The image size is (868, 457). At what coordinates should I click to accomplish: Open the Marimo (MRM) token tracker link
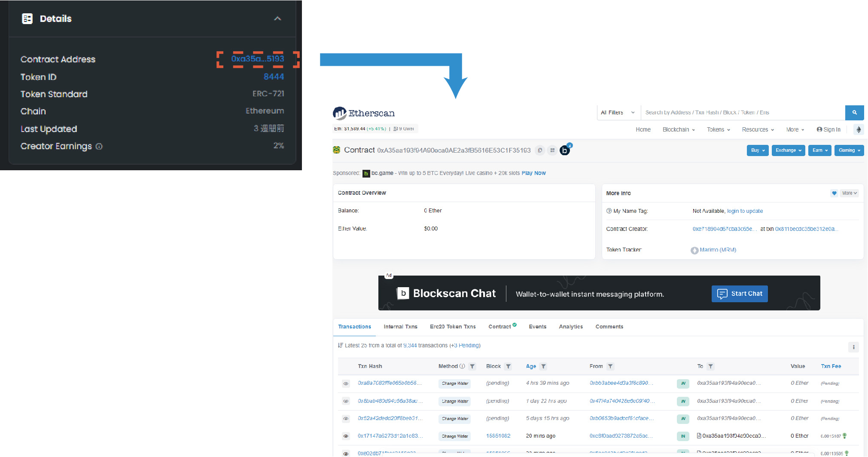pos(717,250)
